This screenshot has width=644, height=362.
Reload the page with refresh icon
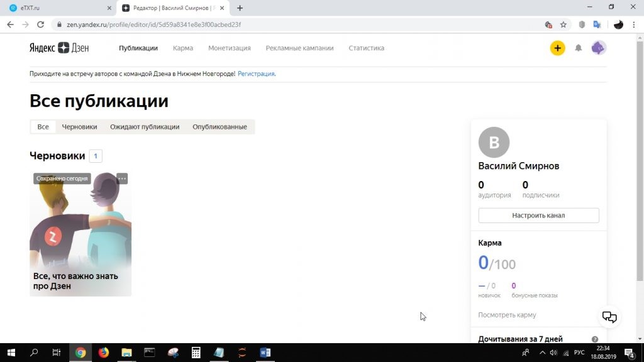point(40,25)
